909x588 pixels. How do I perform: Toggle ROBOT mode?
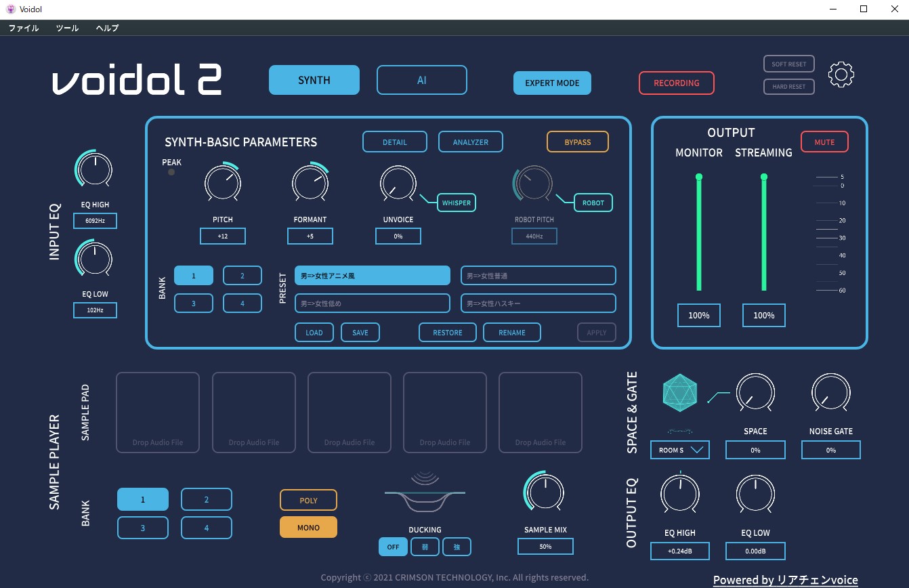click(x=593, y=203)
